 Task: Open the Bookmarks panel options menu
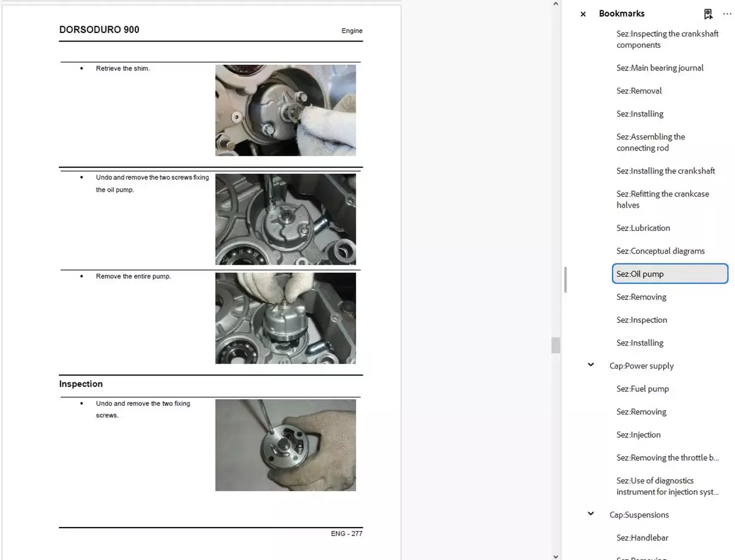pyautogui.click(x=727, y=13)
